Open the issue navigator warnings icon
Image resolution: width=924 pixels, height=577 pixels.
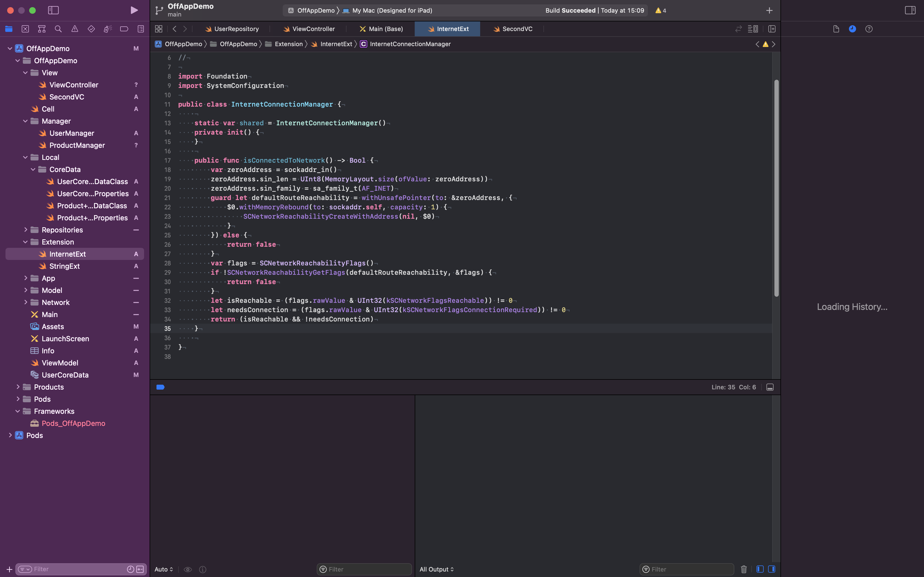click(x=75, y=29)
